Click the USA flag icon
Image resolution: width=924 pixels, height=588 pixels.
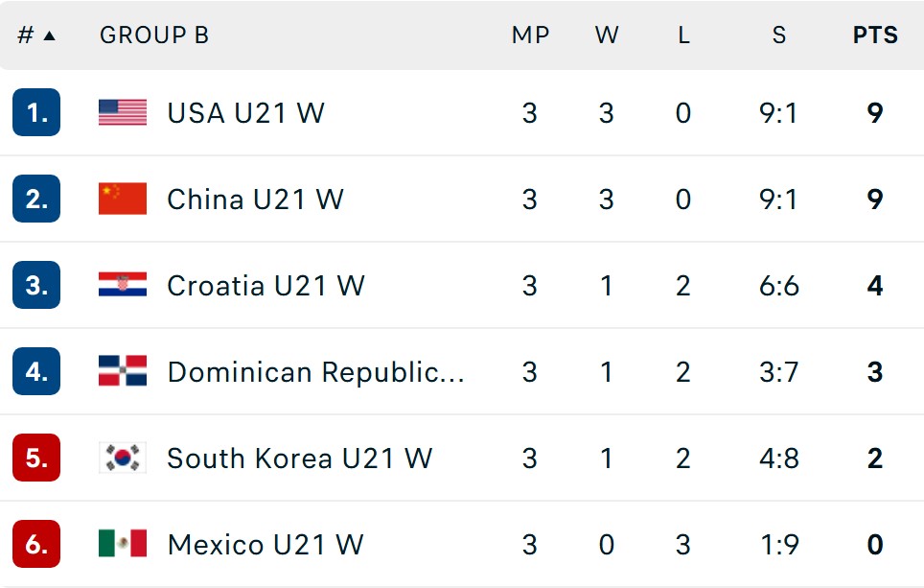click(x=123, y=112)
